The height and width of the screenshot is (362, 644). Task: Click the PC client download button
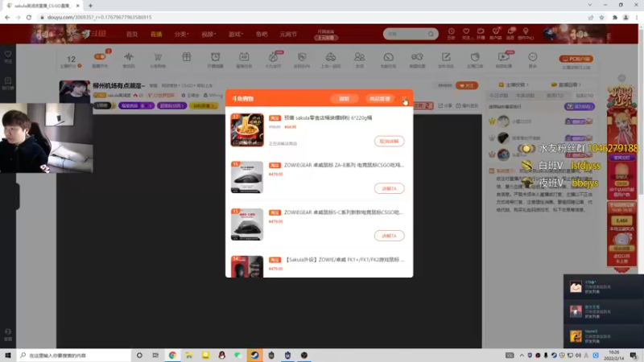(576, 59)
